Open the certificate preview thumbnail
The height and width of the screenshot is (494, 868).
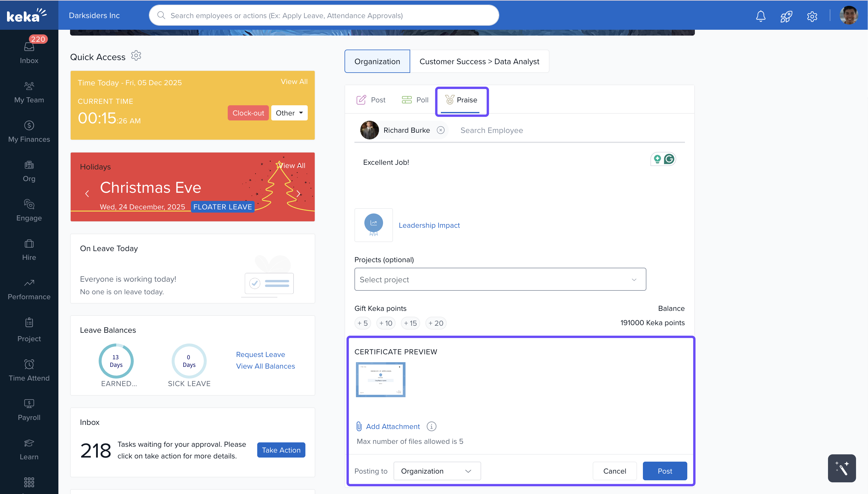tap(380, 379)
